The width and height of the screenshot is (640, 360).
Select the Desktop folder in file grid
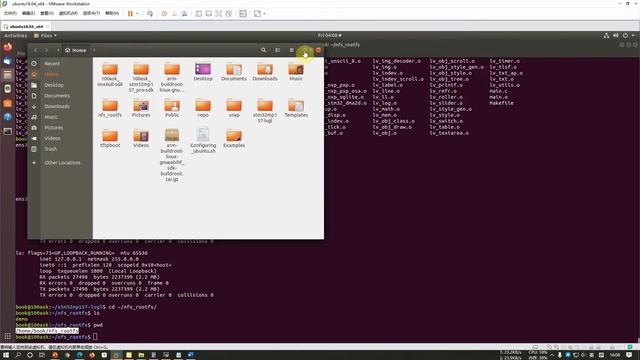[203, 71]
